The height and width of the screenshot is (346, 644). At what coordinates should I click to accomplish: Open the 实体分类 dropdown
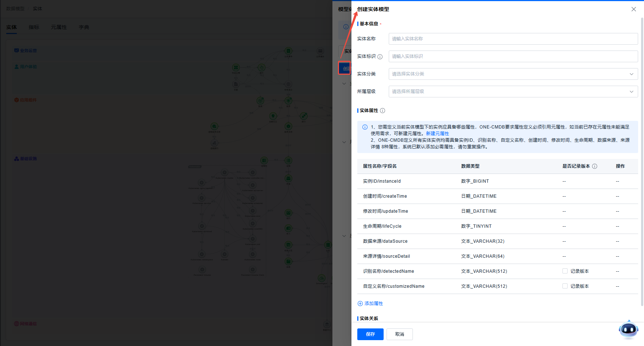(513, 74)
